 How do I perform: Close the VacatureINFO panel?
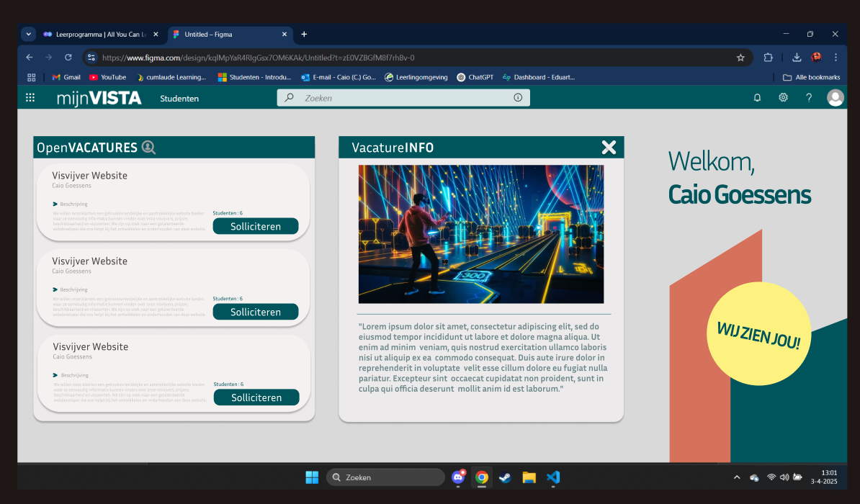point(609,148)
